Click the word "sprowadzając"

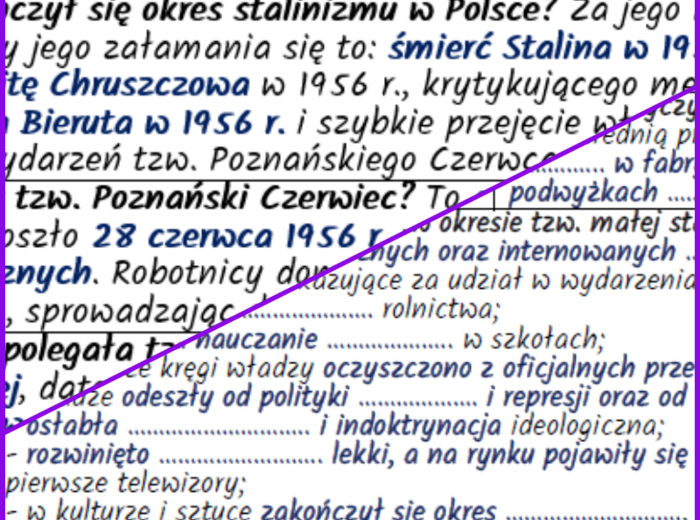130,312
